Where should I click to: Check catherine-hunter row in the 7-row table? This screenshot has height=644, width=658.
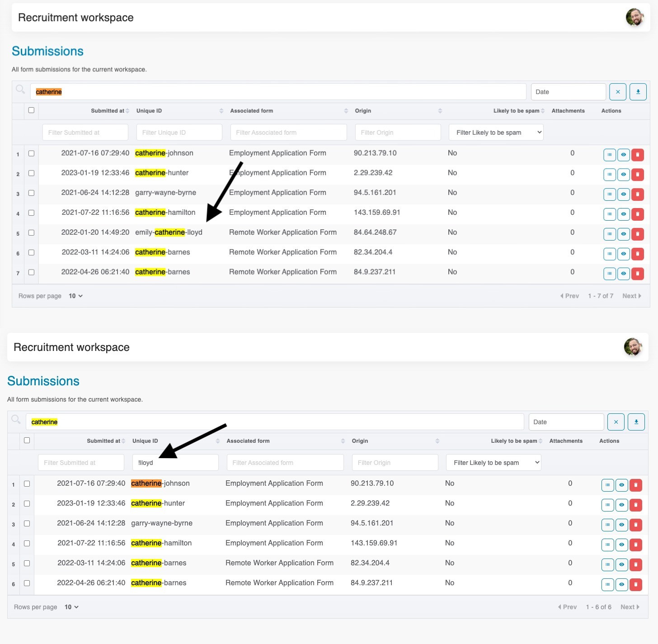31,173
